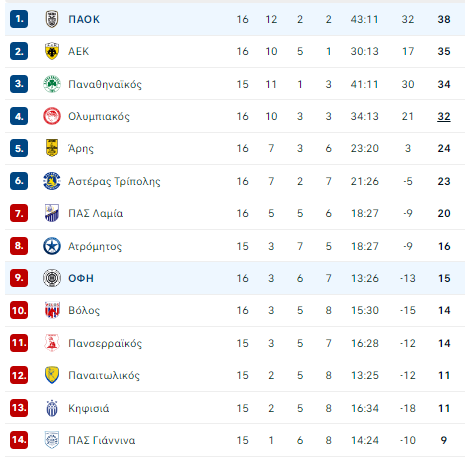The width and height of the screenshot is (465, 458).
Task: Click the Ολυμπιακός red circular crest
Action: tap(52, 116)
